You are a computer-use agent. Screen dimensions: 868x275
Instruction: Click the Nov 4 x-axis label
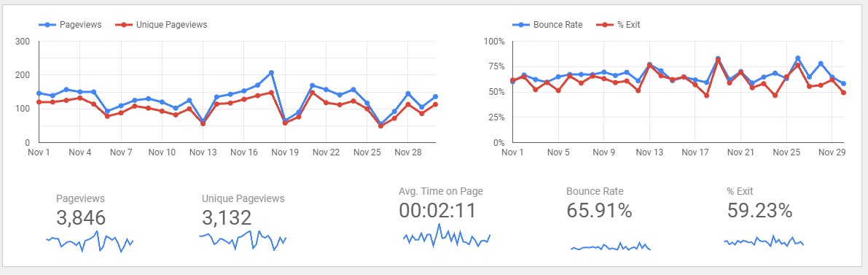point(79,152)
